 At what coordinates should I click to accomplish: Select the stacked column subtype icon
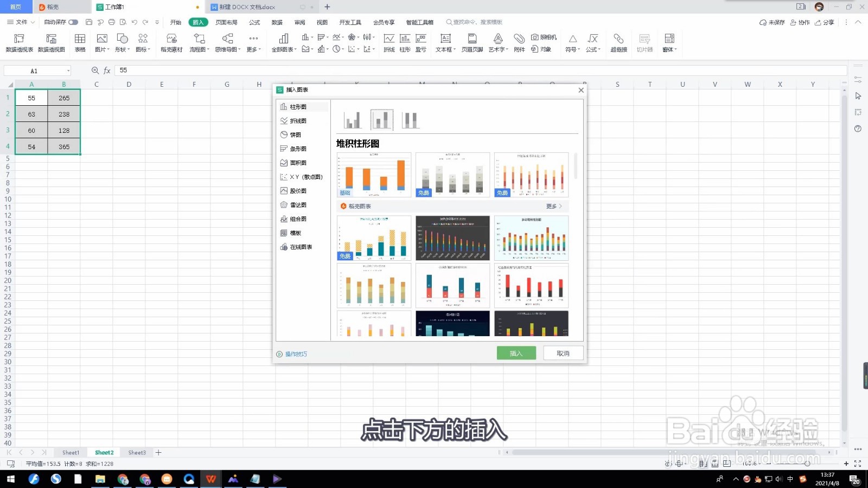[381, 119]
